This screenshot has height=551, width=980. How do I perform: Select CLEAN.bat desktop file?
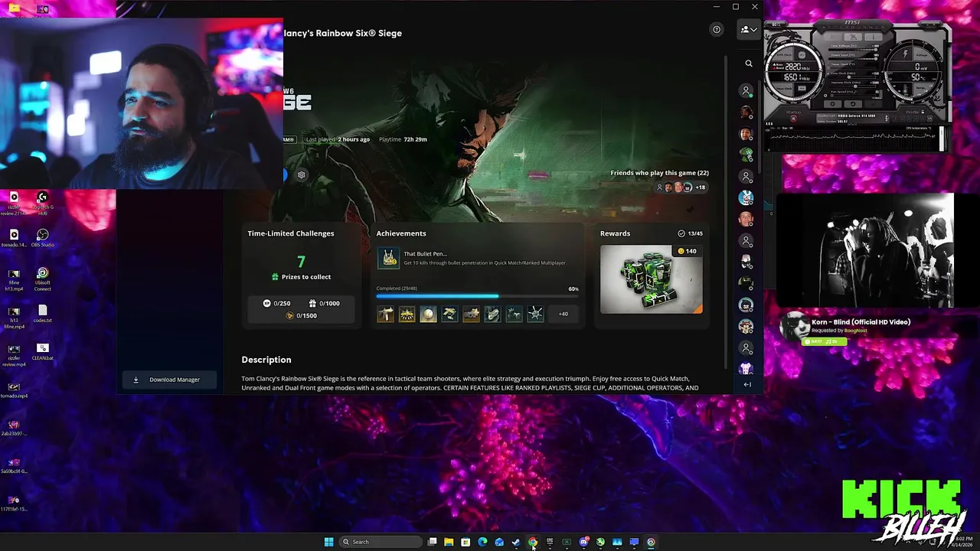coord(42,352)
